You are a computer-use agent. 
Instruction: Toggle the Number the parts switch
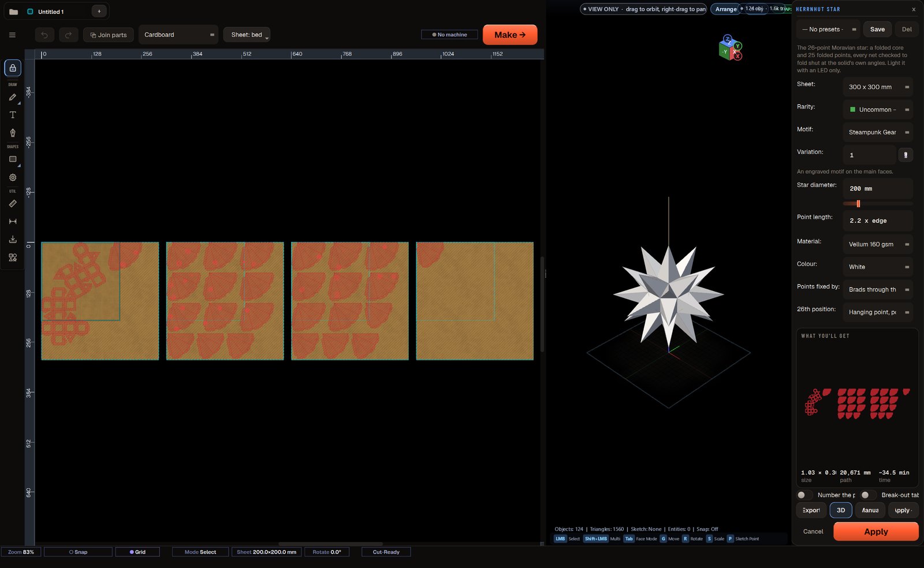804,495
